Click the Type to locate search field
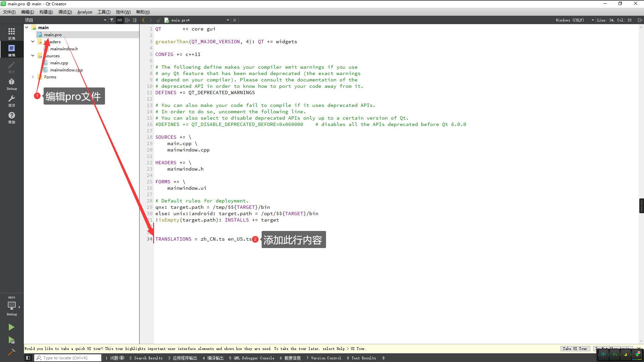The height and width of the screenshot is (362, 644). pos(68,358)
